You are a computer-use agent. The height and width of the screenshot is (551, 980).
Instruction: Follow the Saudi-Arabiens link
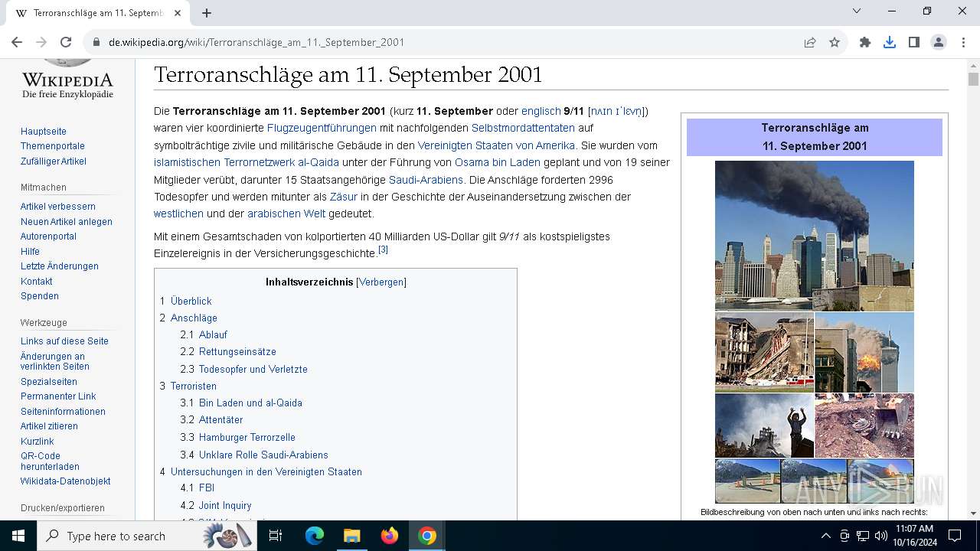[426, 180]
